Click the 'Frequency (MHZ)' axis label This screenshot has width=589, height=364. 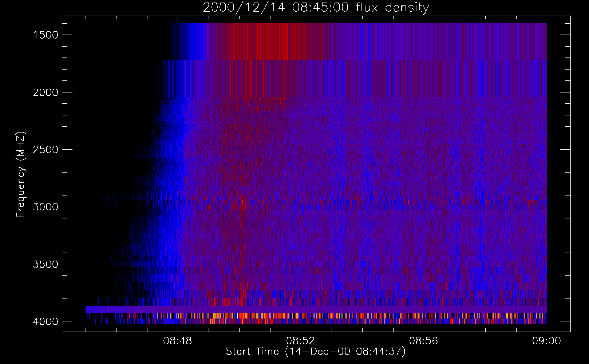pos(21,175)
